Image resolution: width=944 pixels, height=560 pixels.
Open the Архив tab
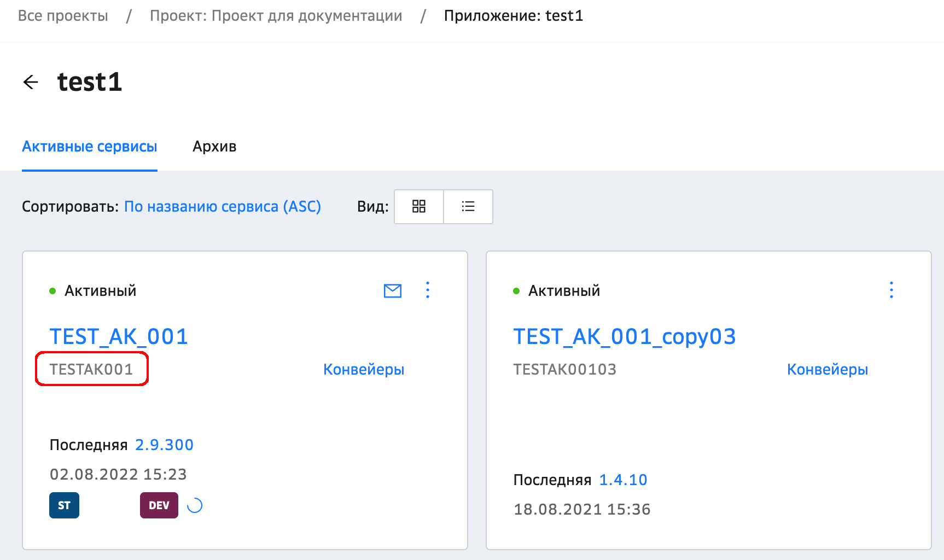214,147
